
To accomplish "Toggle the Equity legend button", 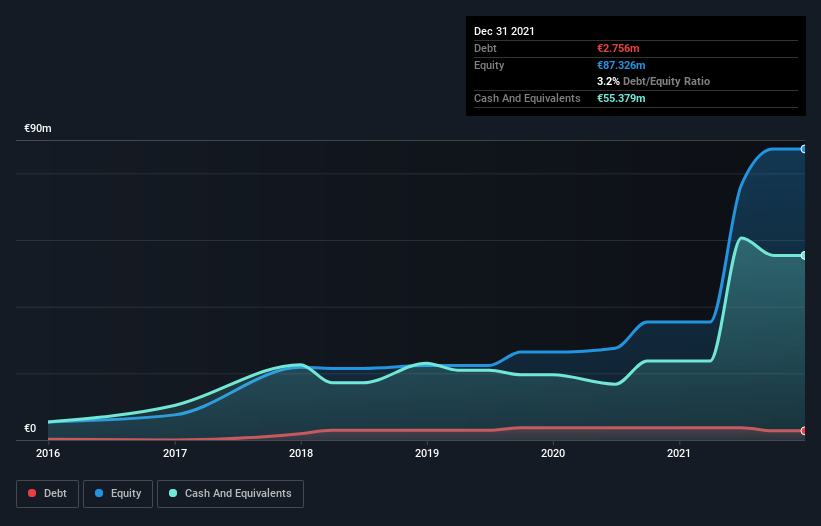I will click(x=118, y=494).
